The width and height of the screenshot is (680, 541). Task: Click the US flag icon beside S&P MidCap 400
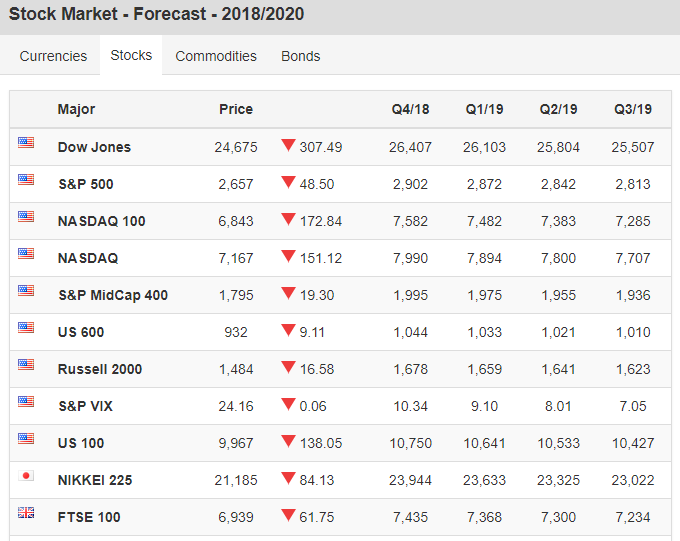(26, 291)
